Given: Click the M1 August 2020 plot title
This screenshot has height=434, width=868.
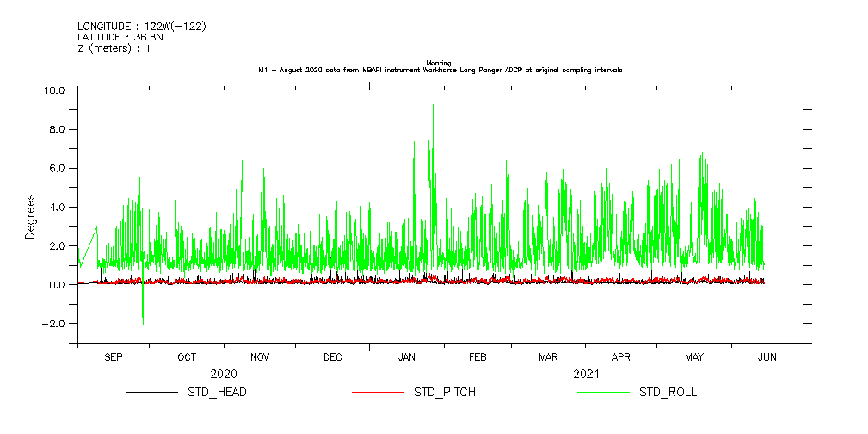Looking at the screenshot, I should [440, 70].
